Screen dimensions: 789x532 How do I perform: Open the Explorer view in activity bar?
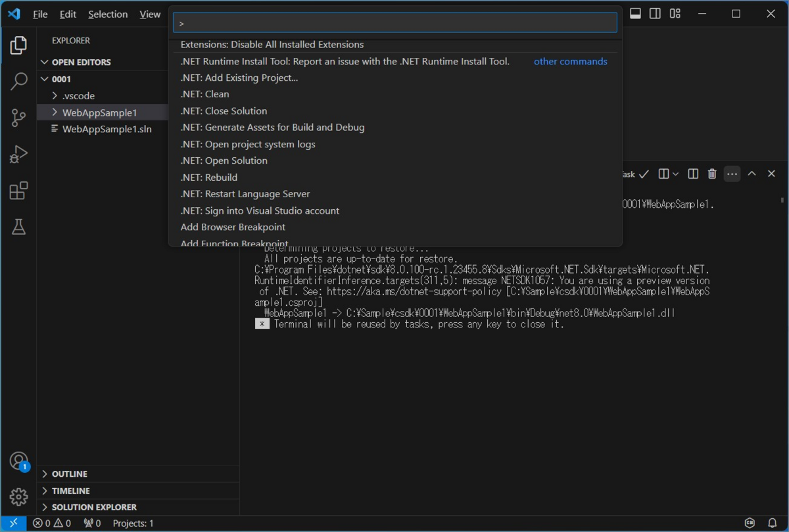18,45
